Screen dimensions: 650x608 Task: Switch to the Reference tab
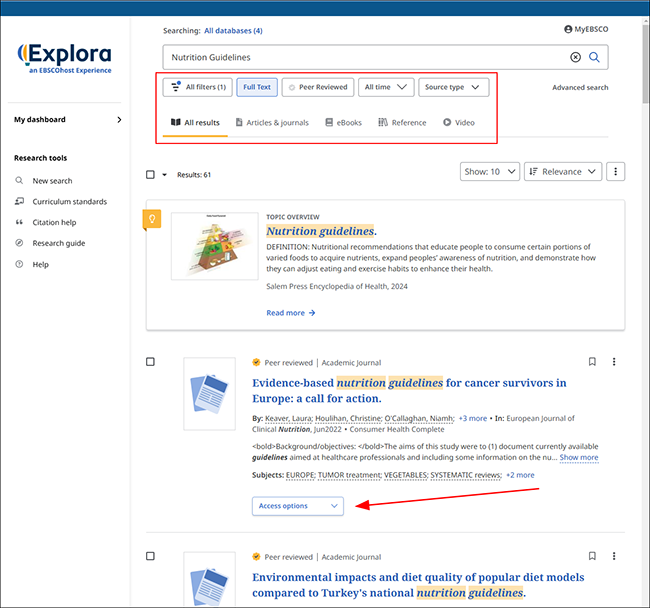pyautogui.click(x=402, y=123)
